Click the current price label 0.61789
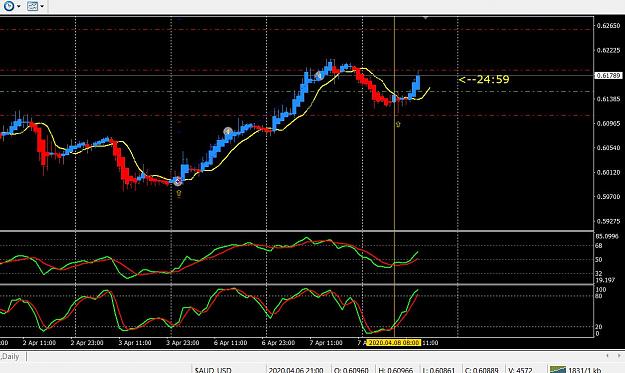The image size is (625, 373). pyautogui.click(x=608, y=75)
